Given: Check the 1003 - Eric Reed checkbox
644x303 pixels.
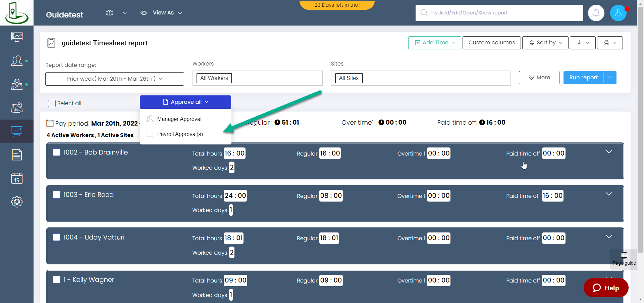Looking at the screenshot, I should point(57,194).
